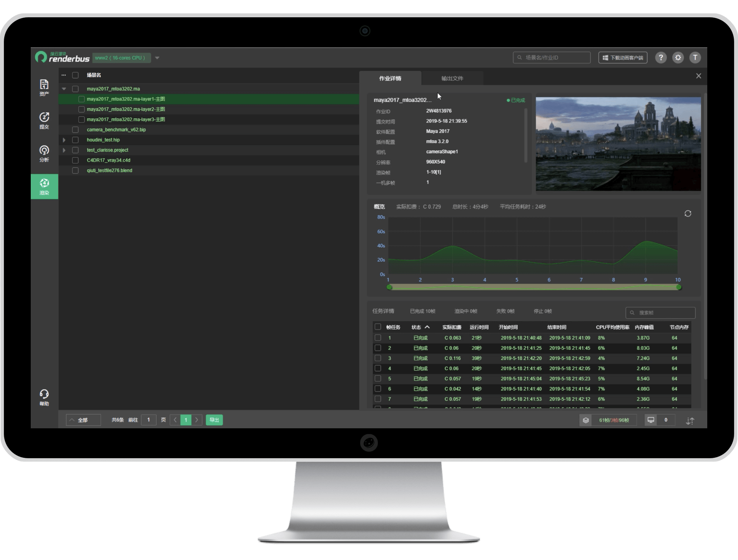The width and height of the screenshot is (738, 560).
Task: Click the job ID value 2W4813976
Action: click(x=439, y=111)
